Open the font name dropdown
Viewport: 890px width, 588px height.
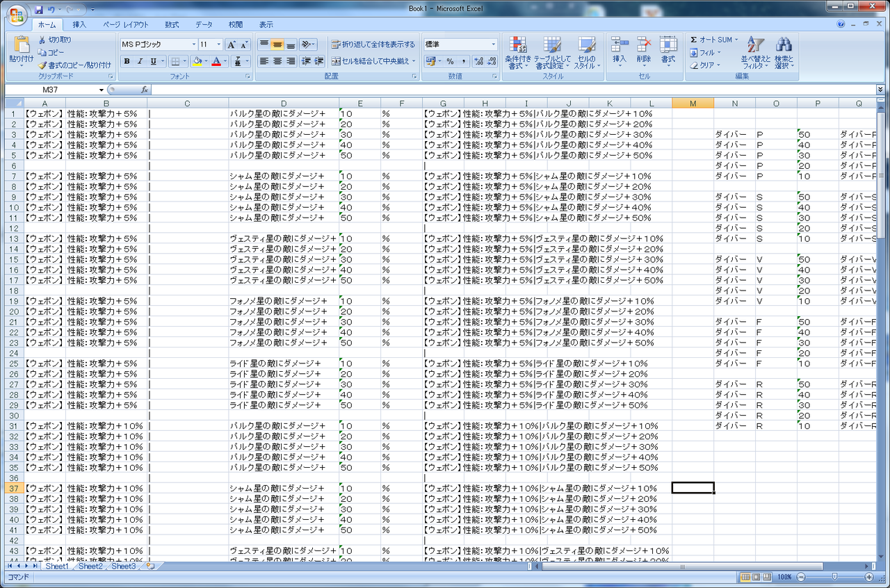pyautogui.click(x=193, y=44)
